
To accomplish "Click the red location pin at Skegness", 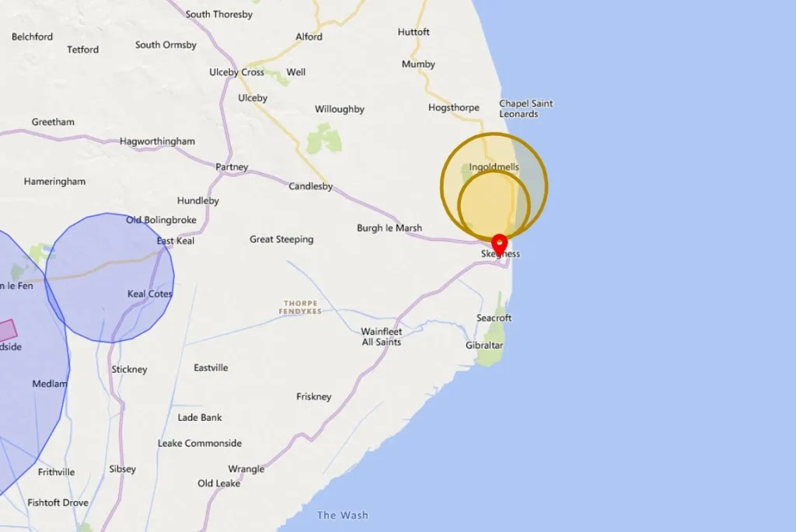I will pos(500,245).
